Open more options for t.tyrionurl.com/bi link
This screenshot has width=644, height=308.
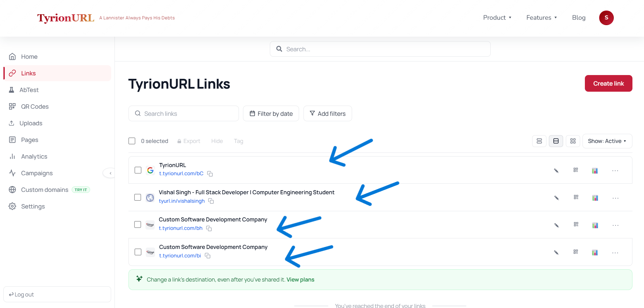[615, 253]
